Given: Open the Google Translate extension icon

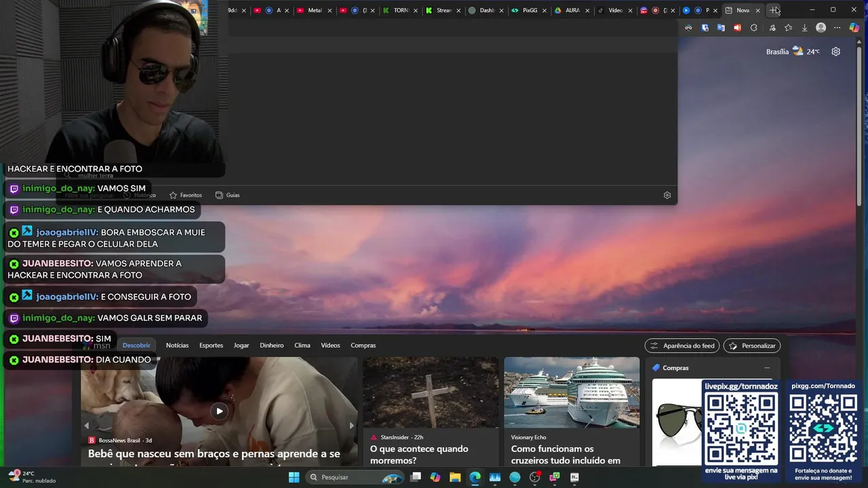Looking at the screenshot, I should click(x=721, y=28).
